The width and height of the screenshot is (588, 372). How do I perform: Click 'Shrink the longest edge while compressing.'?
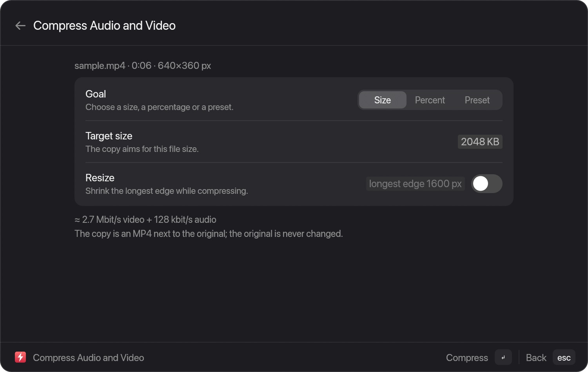click(x=167, y=191)
